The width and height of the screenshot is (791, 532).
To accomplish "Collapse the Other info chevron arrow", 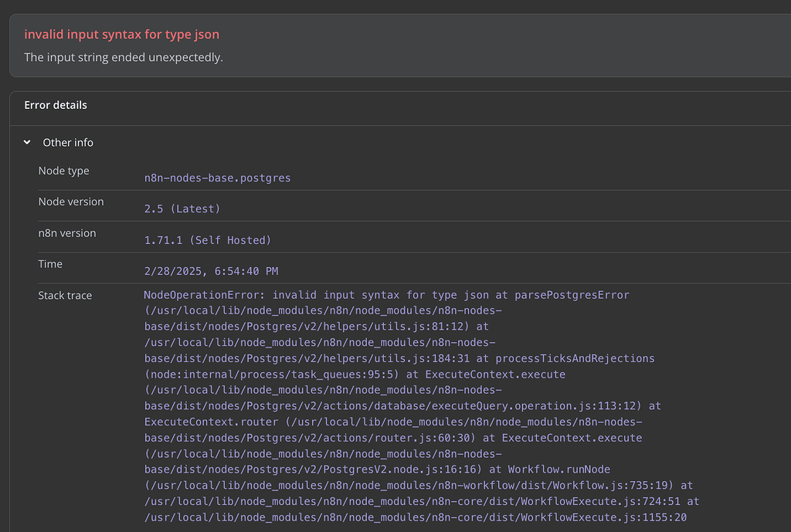I will (x=27, y=143).
